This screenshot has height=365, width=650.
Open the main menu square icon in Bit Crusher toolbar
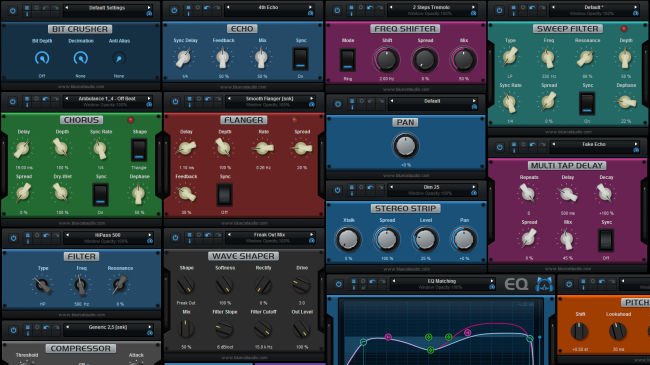click(27, 8)
